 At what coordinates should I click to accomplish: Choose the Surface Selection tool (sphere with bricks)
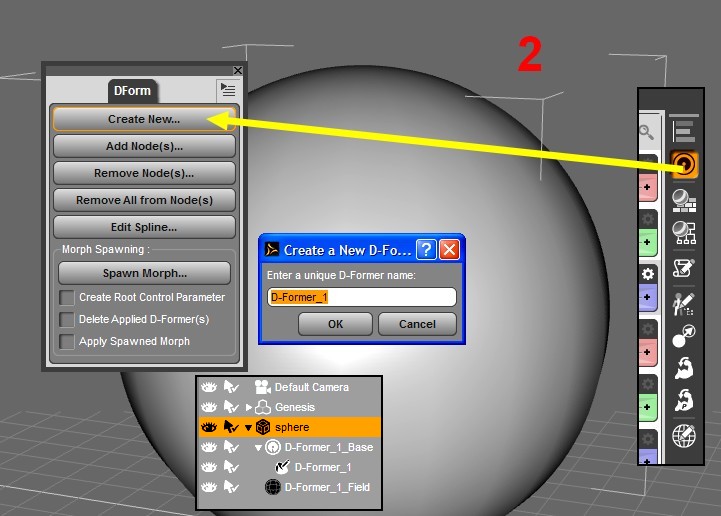tap(684, 201)
